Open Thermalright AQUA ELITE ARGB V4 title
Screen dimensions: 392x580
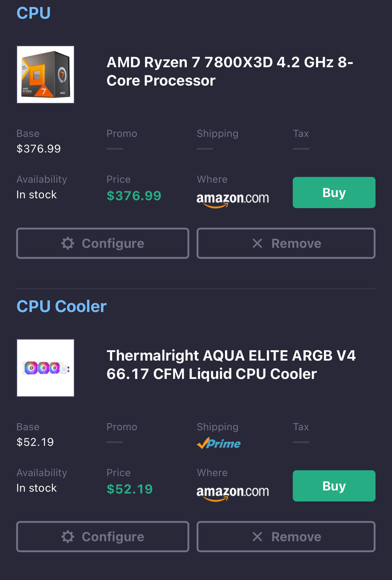(x=231, y=365)
